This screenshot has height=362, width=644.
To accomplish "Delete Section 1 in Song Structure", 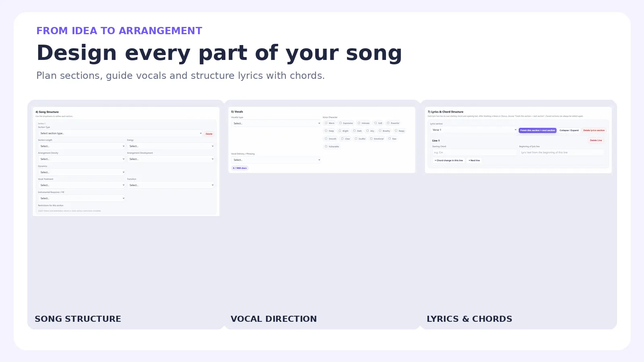I will pyautogui.click(x=209, y=134).
